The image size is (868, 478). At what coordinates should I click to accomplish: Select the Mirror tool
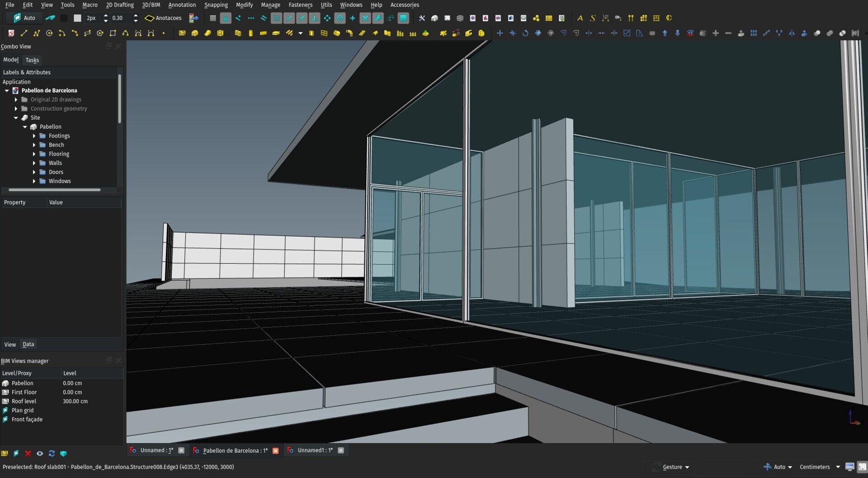pos(792,33)
